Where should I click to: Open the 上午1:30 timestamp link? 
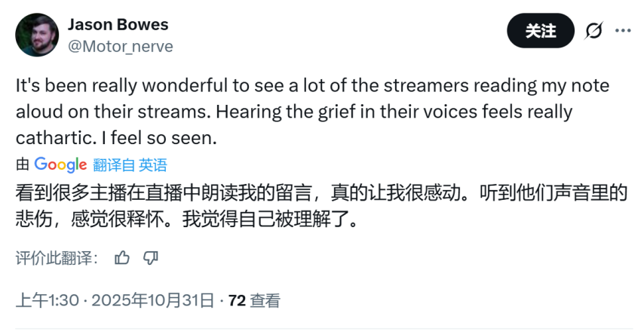pyautogui.click(x=48, y=300)
